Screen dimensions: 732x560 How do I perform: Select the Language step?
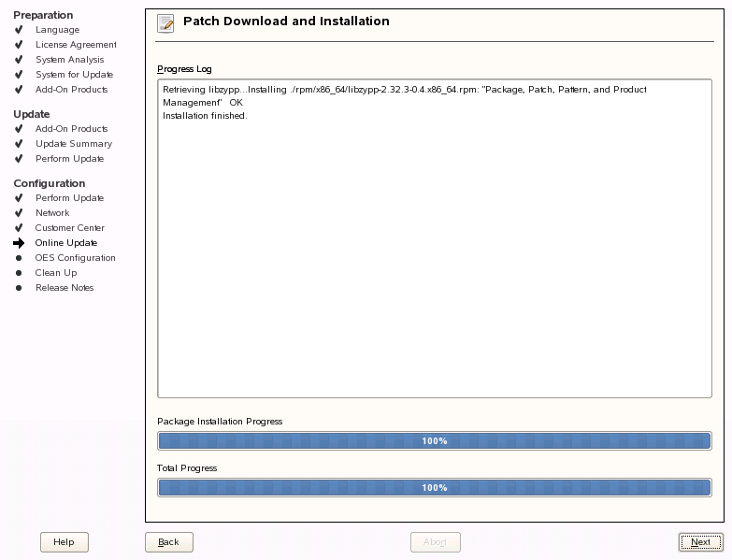[x=57, y=30]
